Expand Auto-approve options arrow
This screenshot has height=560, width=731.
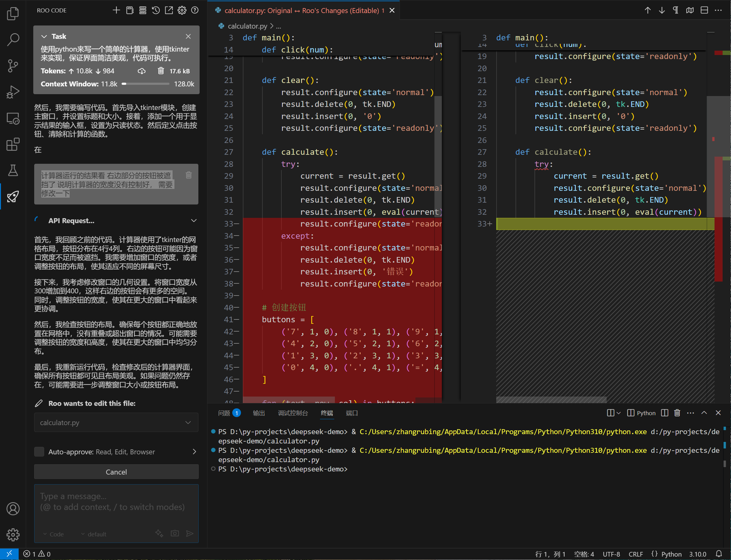[x=195, y=452]
